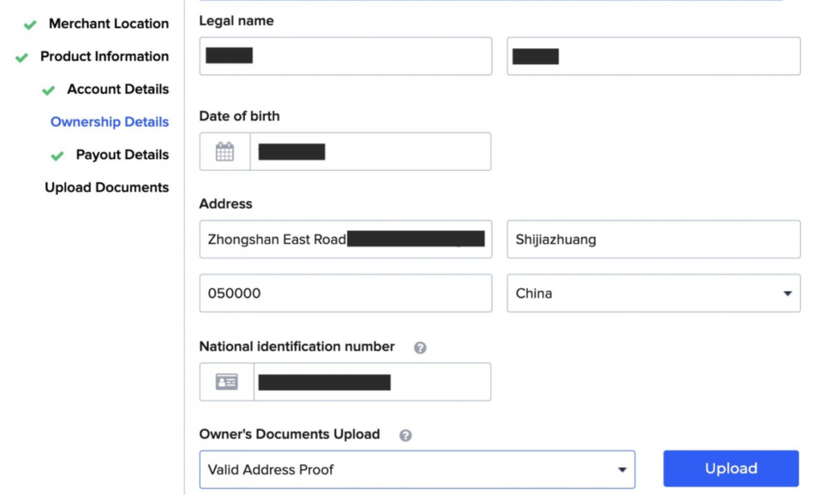
Task: Click help icon beside Owner's Documents Upload
Action: [405, 435]
